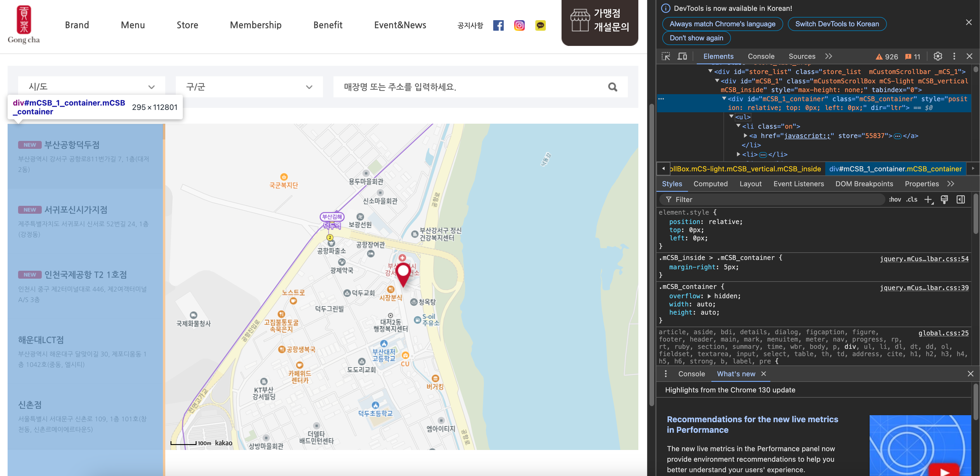
Task: Activate the inspect element picker icon
Action: coord(666,56)
